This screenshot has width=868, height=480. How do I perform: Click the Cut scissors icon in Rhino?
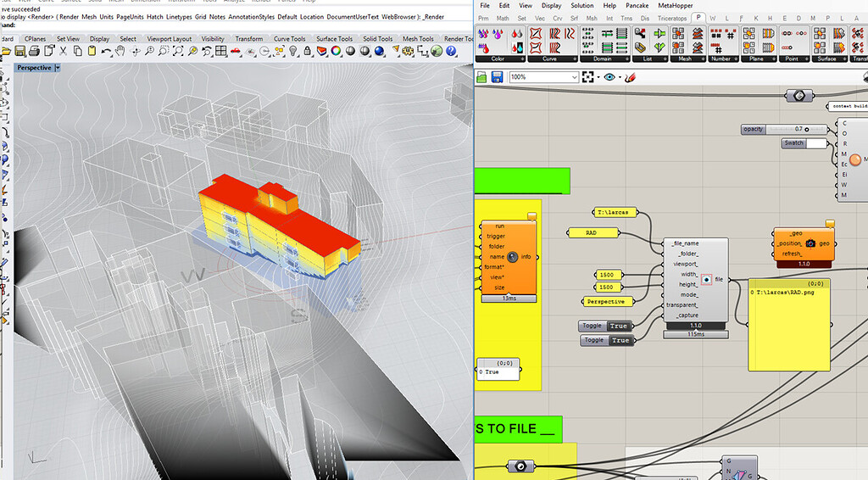coord(63,52)
